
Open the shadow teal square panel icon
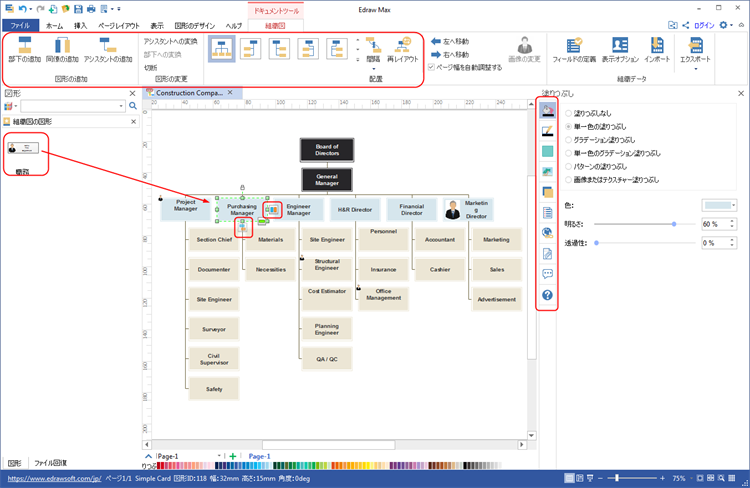548,152
